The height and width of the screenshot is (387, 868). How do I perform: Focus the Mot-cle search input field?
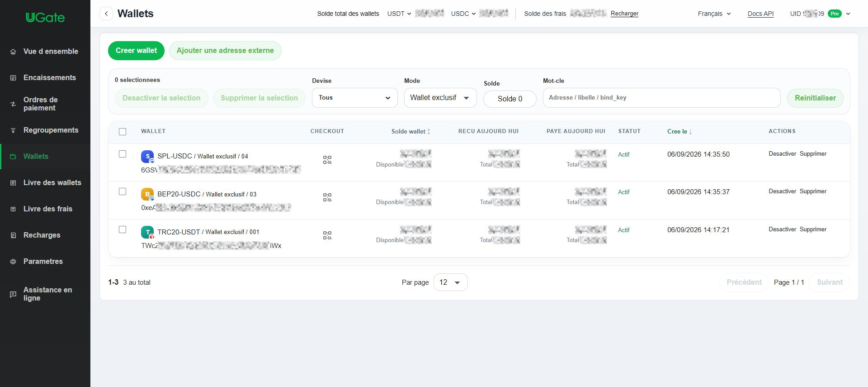662,98
